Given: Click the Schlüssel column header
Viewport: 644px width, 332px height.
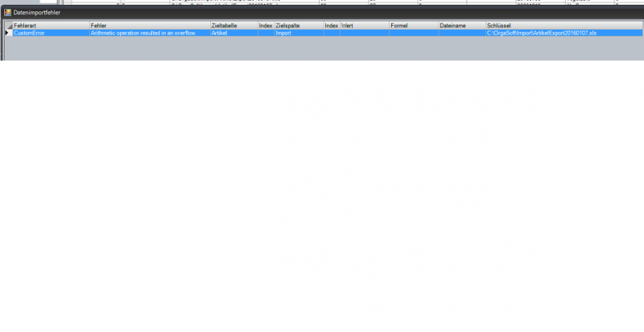Looking at the screenshot, I should (562, 26).
